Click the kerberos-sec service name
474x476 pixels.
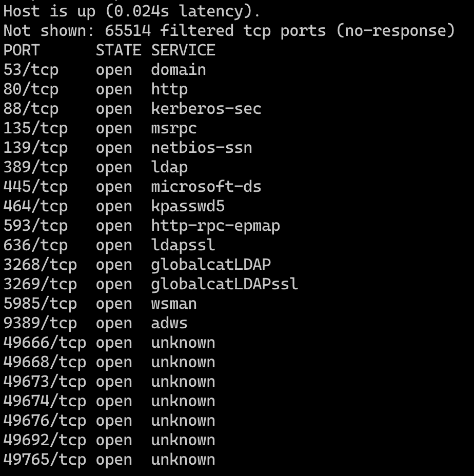(206, 109)
